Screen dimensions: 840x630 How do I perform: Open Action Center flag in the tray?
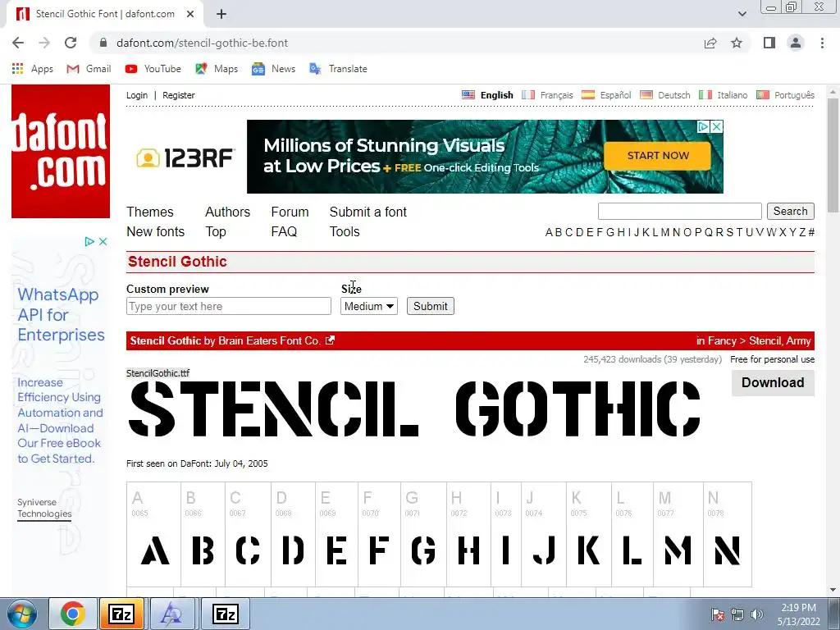(717, 614)
